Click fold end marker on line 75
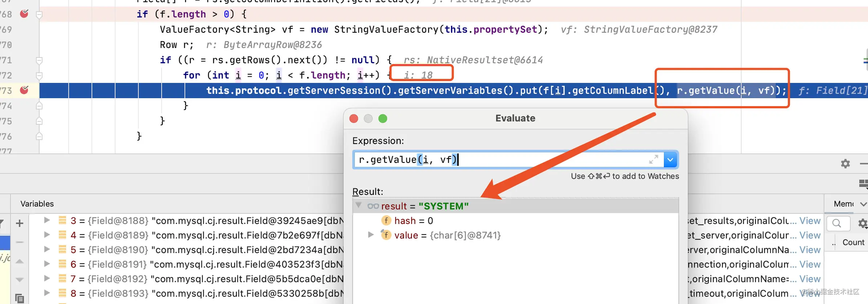 pos(39,121)
